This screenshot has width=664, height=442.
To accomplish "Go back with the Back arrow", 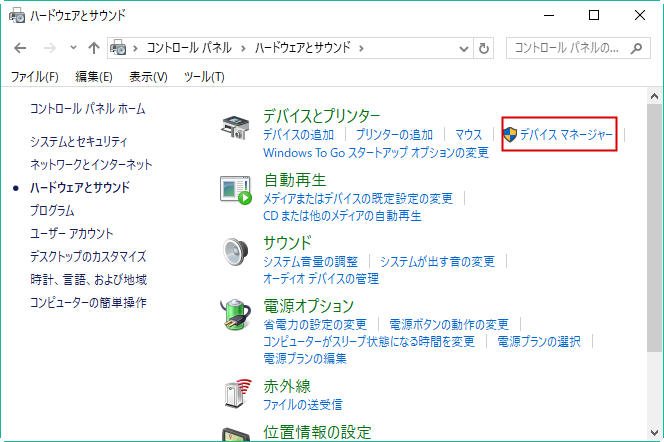I will pyautogui.click(x=20, y=48).
